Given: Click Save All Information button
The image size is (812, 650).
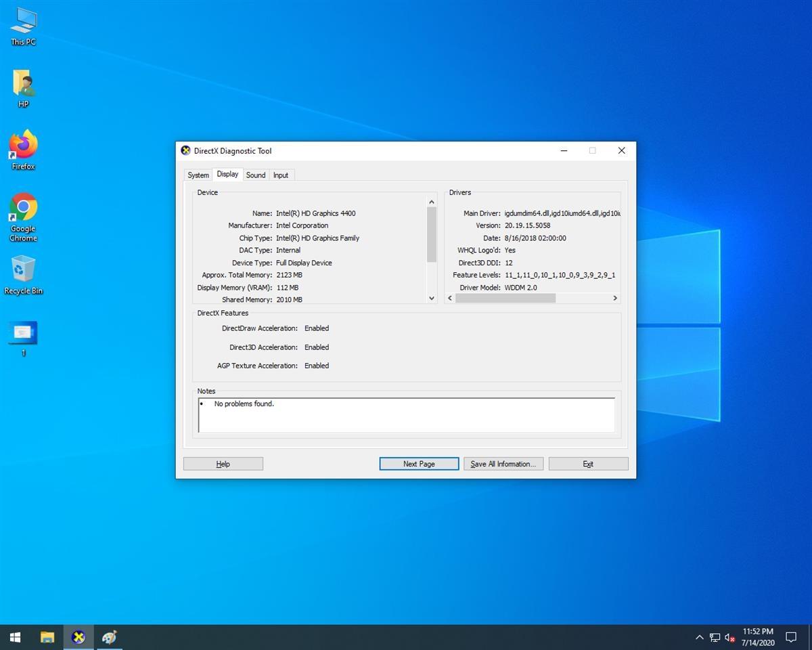Looking at the screenshot, I should coord(503,464).
